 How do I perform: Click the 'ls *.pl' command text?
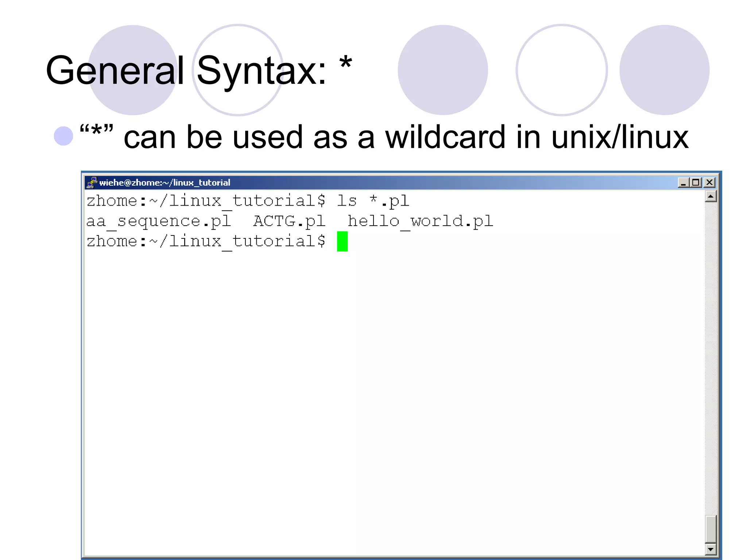coord(373,201)
